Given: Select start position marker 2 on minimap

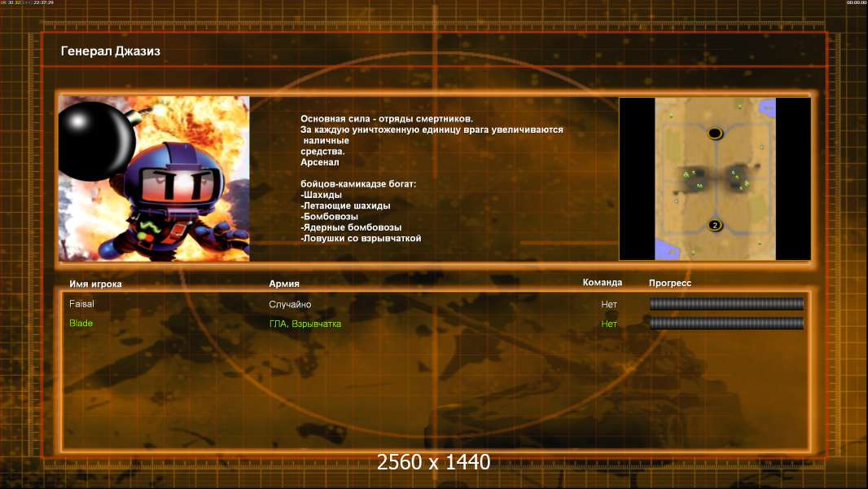Looking at the screenshot, I should tap(715, 226).
